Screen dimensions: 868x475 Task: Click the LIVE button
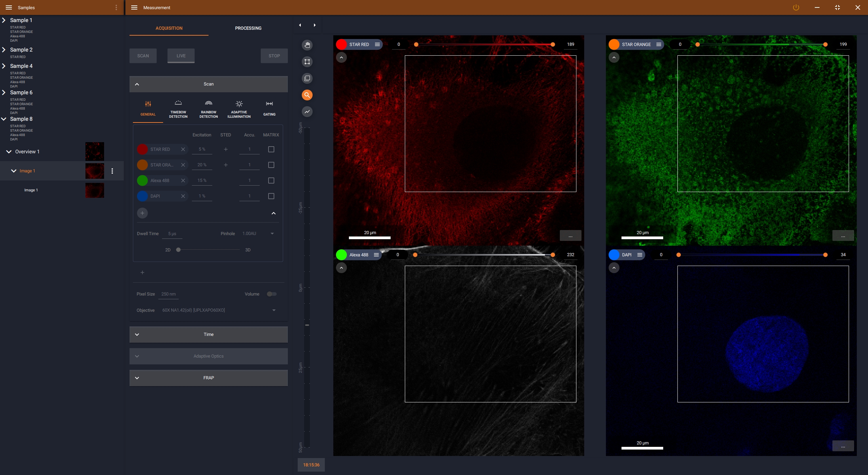point(181,56)
